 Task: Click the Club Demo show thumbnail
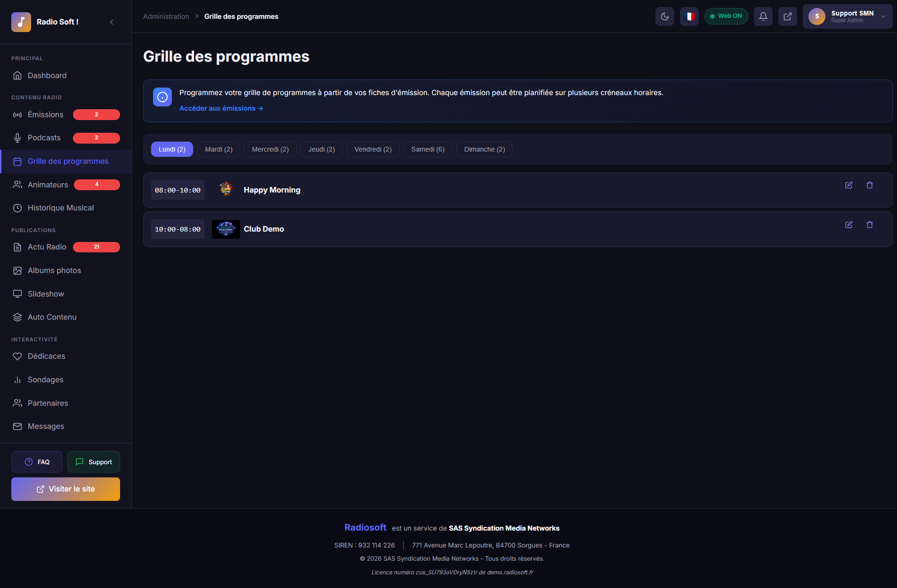point(226,229)
